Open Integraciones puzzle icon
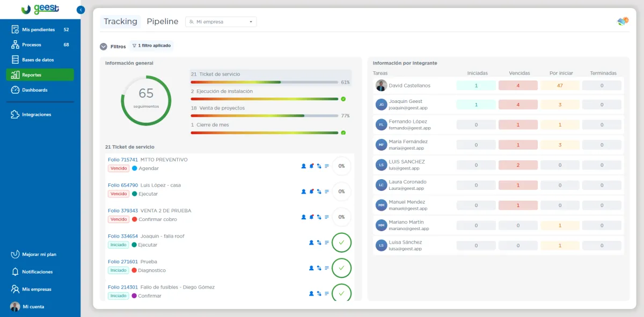This screenshot has height=317, width=644. coord(15,114)
